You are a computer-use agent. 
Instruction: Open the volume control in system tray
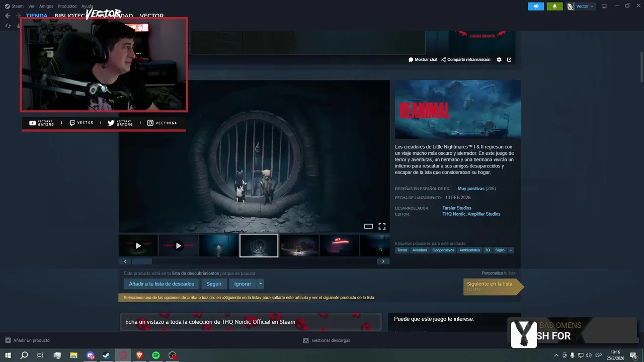coord(589,355)
